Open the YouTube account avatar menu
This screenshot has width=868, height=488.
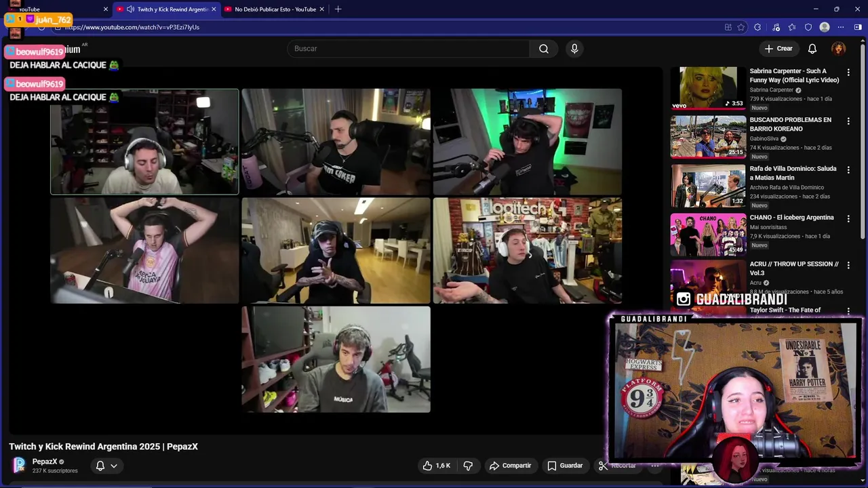[x=839, y=49]
